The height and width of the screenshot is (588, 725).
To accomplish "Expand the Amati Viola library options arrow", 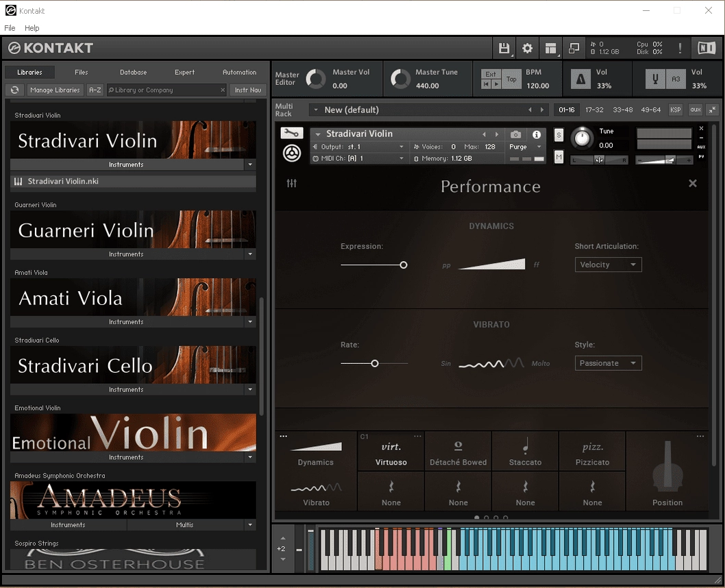I will click(x=250, y=321).
